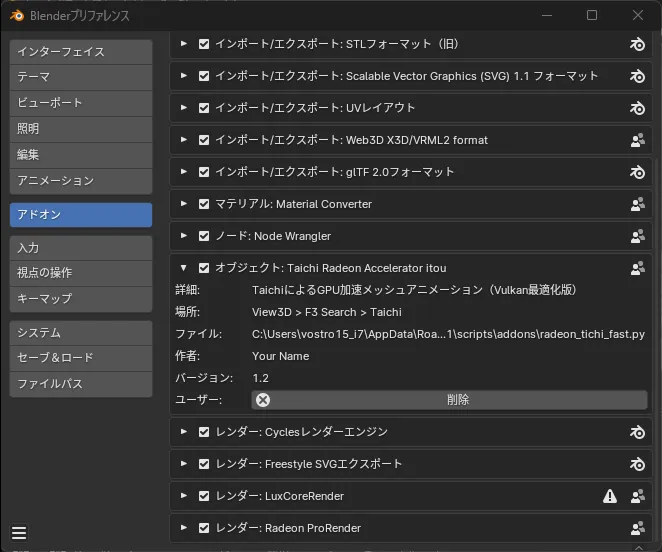Click community icon on LuxCoreRender row

coord(638,496)
